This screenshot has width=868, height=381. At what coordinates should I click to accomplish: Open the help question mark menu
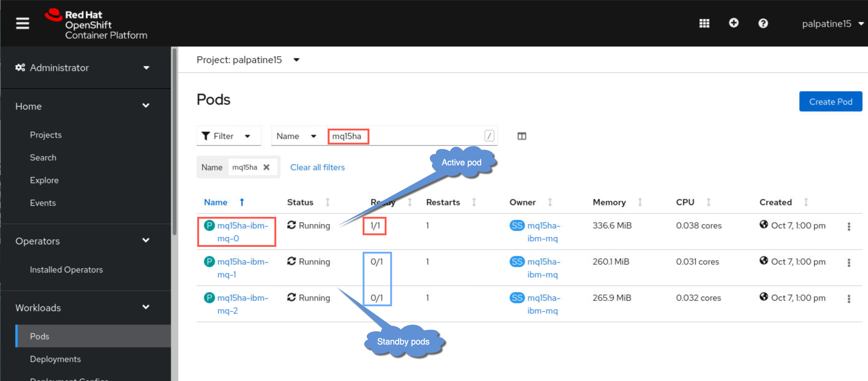763,23
